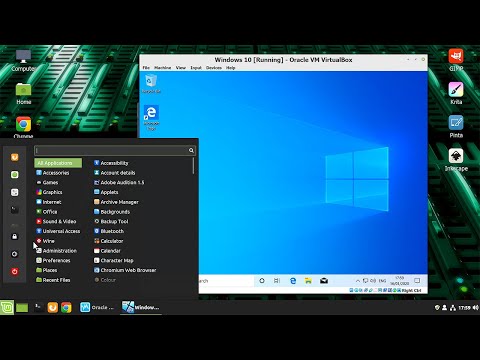Screen dimensions: 480x360
Task: Open the Devices menu in VirtualBox
Action: (214, 68)
